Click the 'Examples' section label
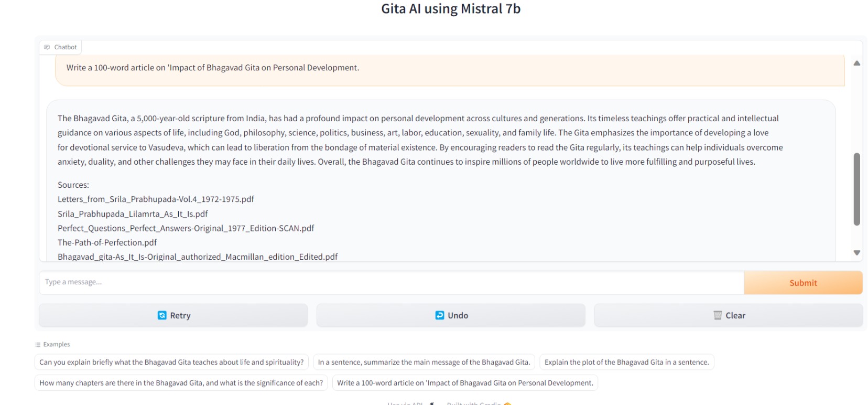 [x=57, y=345]
